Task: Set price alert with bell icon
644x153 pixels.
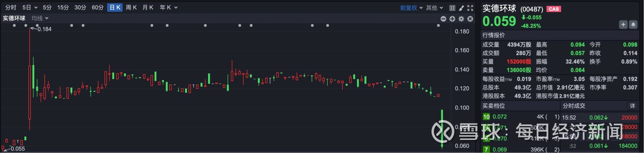Action: pyautogui.click(x=633, y=25)
